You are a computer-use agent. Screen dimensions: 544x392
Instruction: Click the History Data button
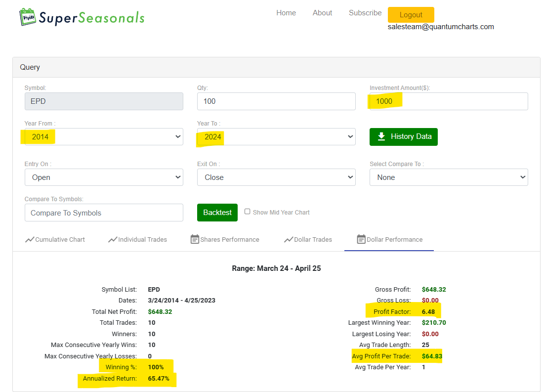coord(404,137)
